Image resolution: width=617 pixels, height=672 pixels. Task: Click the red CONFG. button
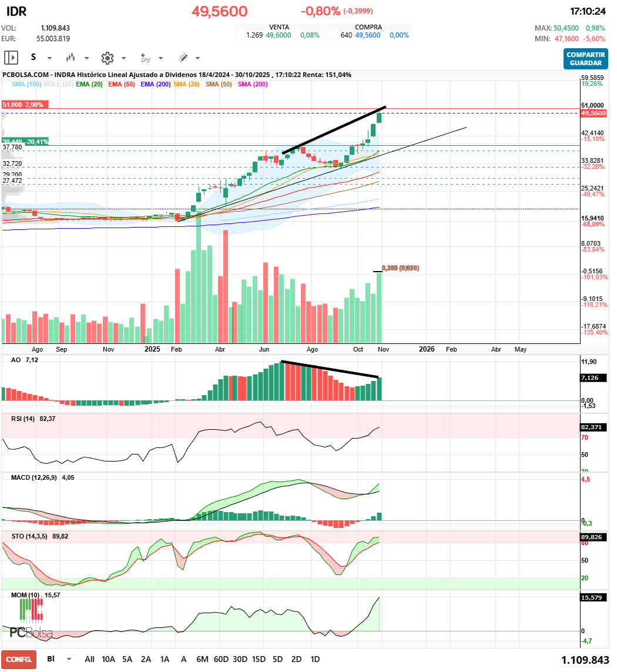click(19, 660)
